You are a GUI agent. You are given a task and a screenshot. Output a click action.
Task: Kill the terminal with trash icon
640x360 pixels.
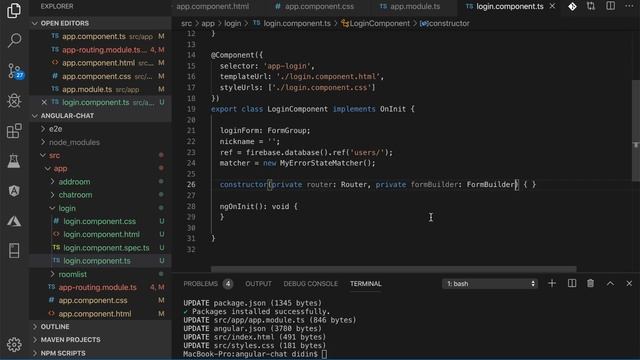pos(590,283)
